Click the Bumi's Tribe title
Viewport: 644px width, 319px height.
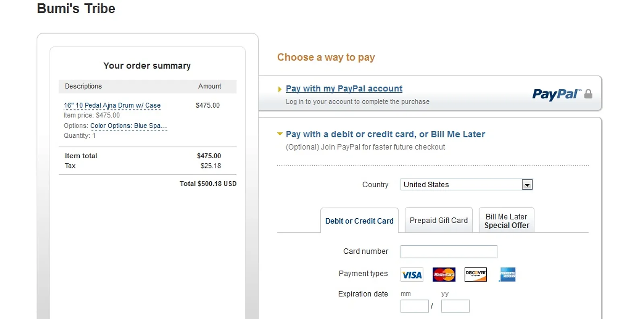pos(76,8)
